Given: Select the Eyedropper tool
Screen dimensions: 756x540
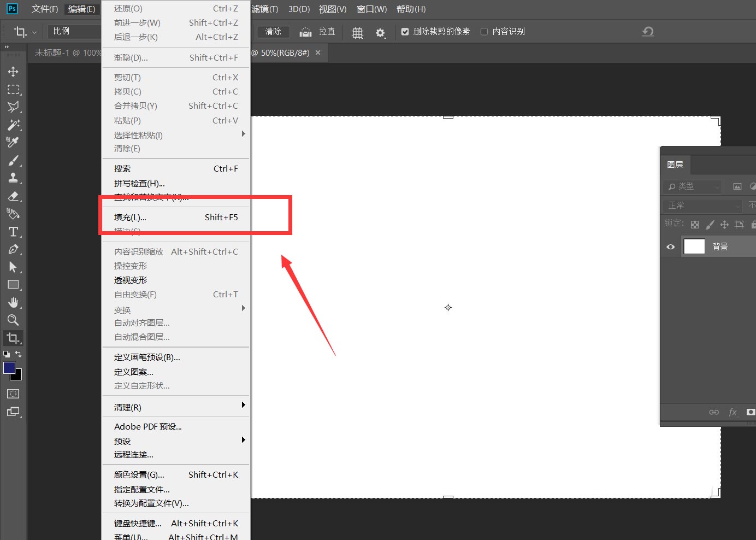Looking at the screenshot, I should (13, 142).
